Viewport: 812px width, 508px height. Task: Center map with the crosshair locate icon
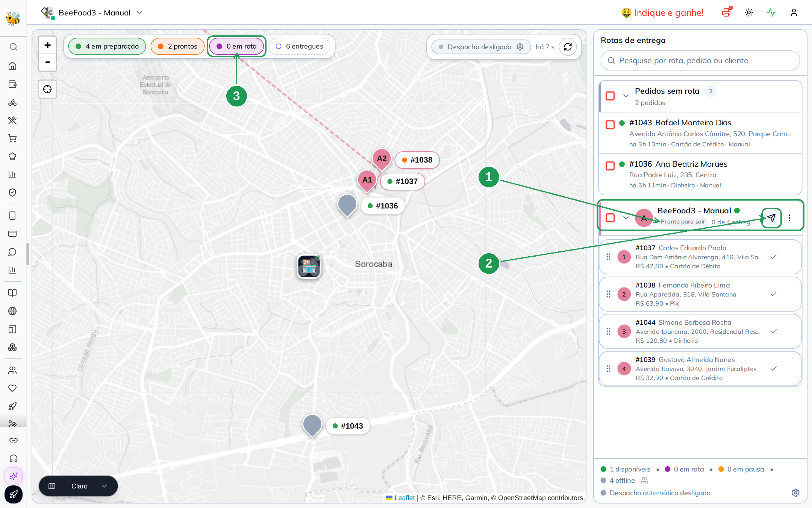[47, 89]
